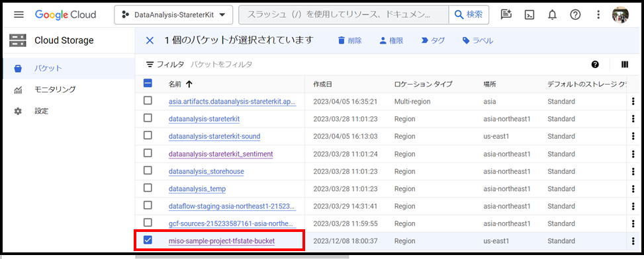The image size is (644, 259).
Task: Activate the Cloud Shell terminal icon
Action: [529, 15]
